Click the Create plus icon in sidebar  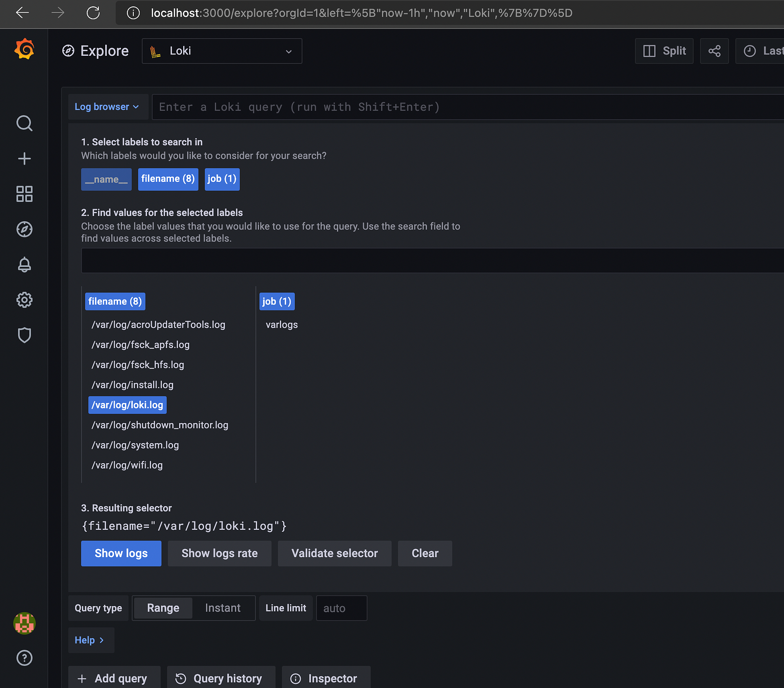click(x=24, y=159)
